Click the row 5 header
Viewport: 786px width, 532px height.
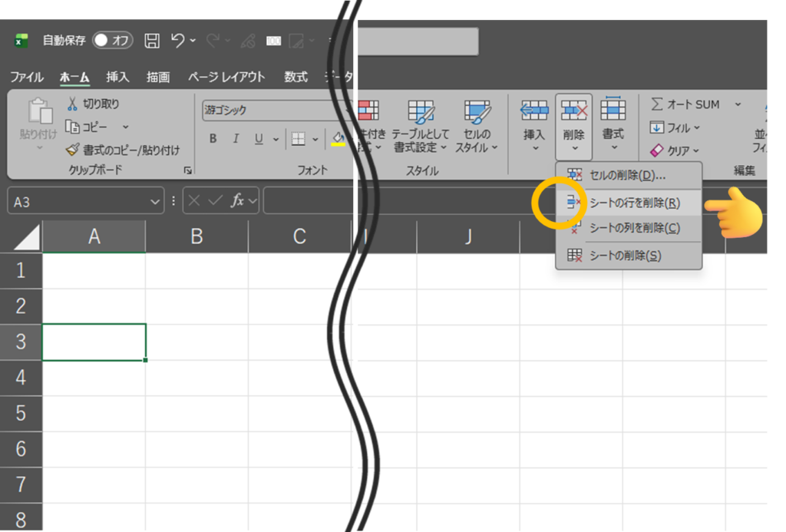[x=21, y=413]
